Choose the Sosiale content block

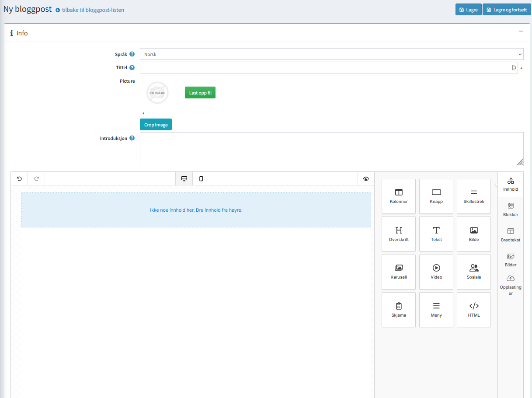tap(473, 272)
